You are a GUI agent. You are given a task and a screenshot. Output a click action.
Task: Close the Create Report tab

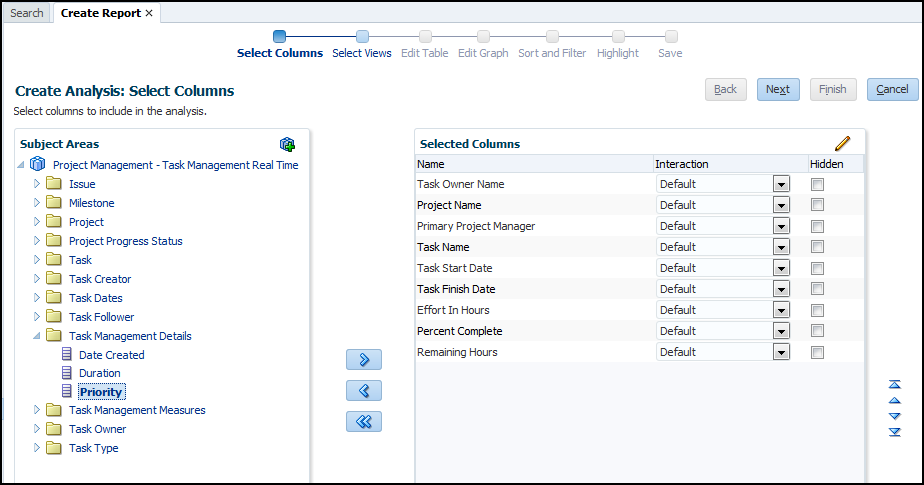click(x=149, y=13)
